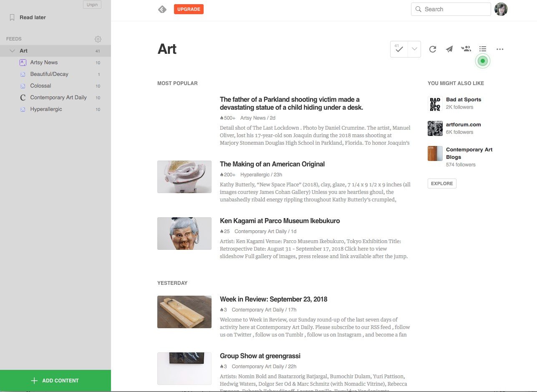
Task: Open The Making of an American Original
Action: click(x=272, y=164)
